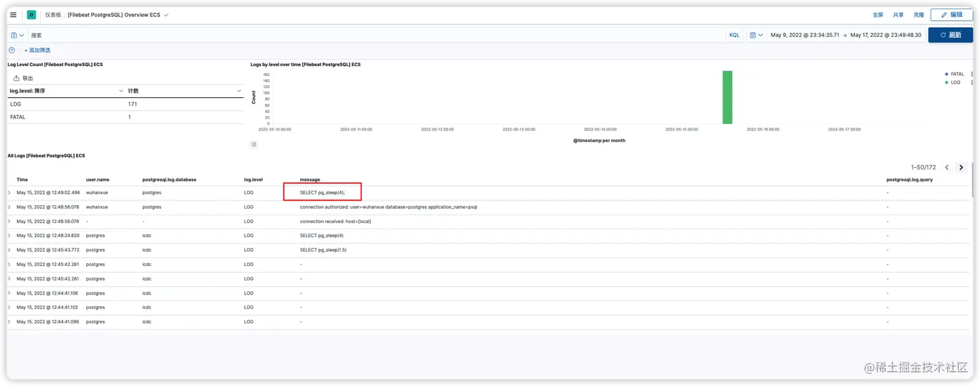Click the 仪表板 breadcrumb link
Image resolution: width=980 pixels, height=386 pixels.
pyautogui.click(x=52, y=14)
